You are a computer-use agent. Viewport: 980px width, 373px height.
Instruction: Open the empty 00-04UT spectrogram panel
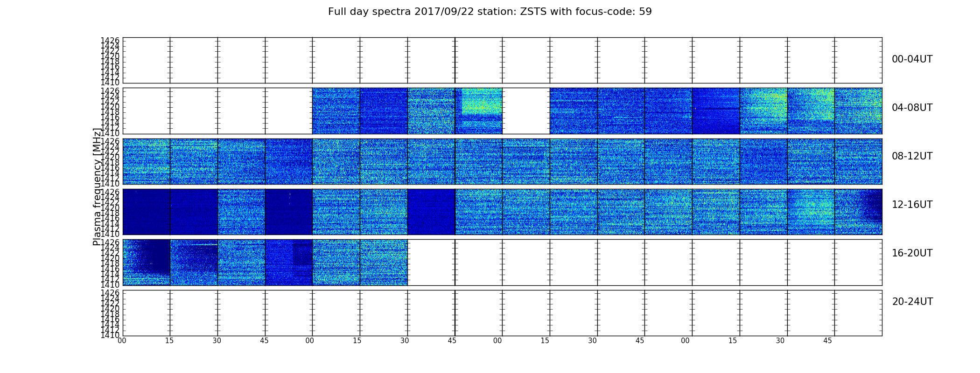[502, 61]
